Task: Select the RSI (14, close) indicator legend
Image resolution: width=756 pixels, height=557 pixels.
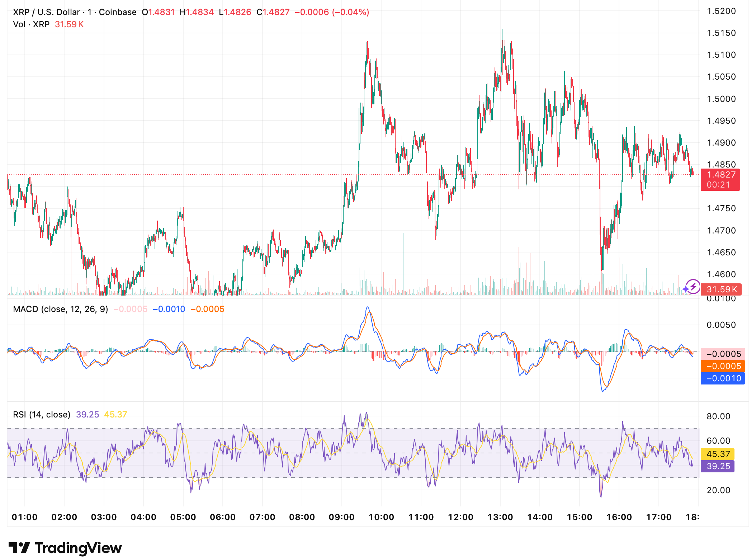Action: pyautogui.click(x=42, y=415)
